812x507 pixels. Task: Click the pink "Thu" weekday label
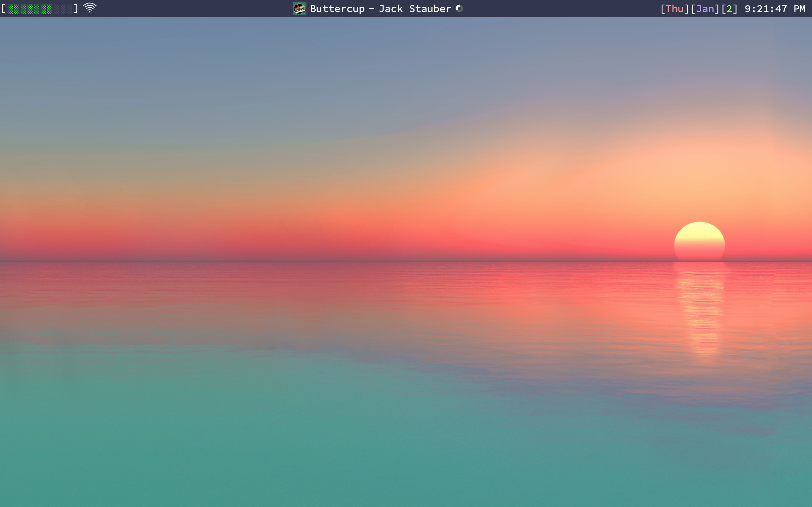click(x=674, y=9)
